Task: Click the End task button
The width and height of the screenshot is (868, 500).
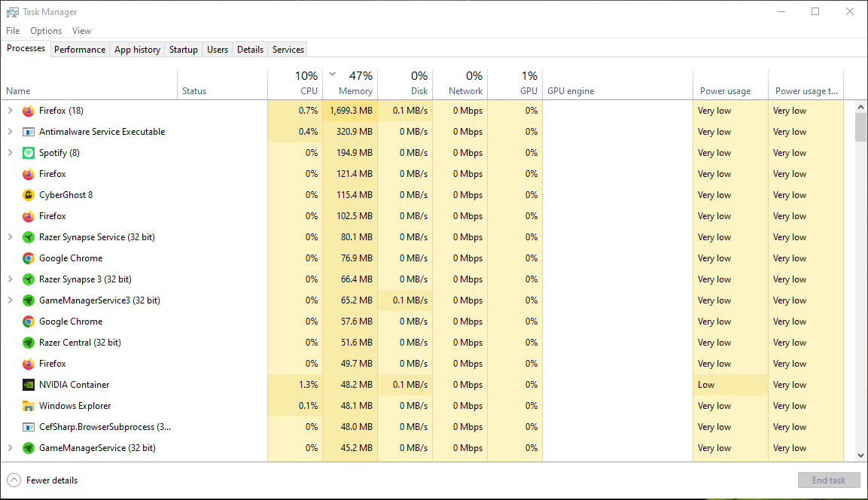Action: [x=829, y=480]
